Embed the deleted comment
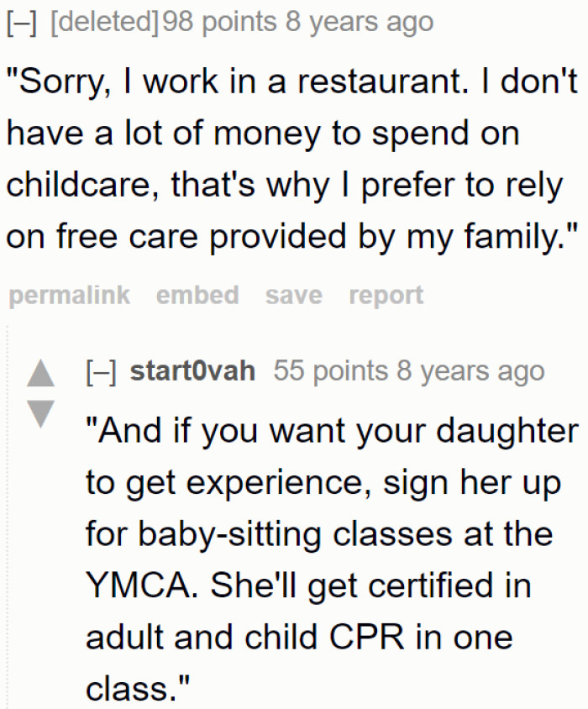This screenshot has height=709, width=588. 197,295
